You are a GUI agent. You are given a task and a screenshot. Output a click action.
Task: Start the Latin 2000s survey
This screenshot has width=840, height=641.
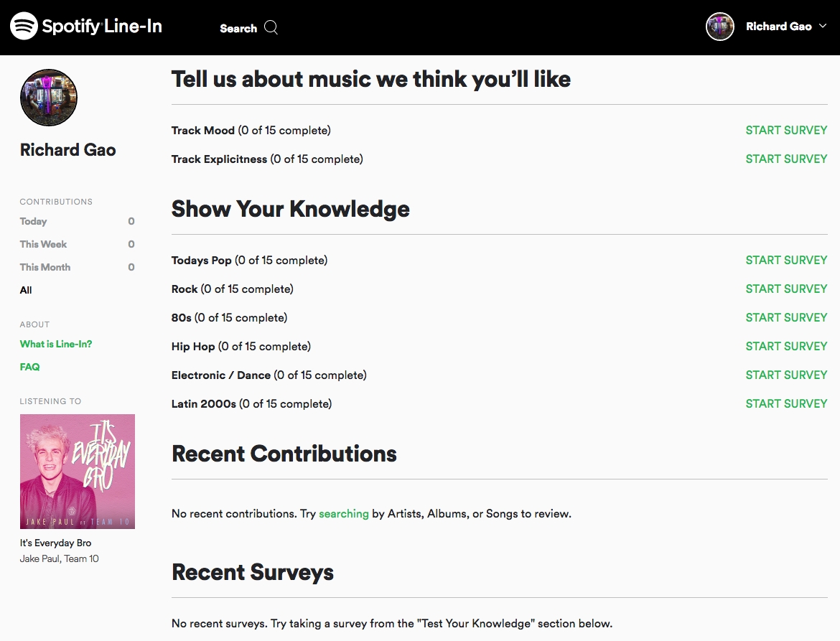pyautogui.click(x=786, y=404)
